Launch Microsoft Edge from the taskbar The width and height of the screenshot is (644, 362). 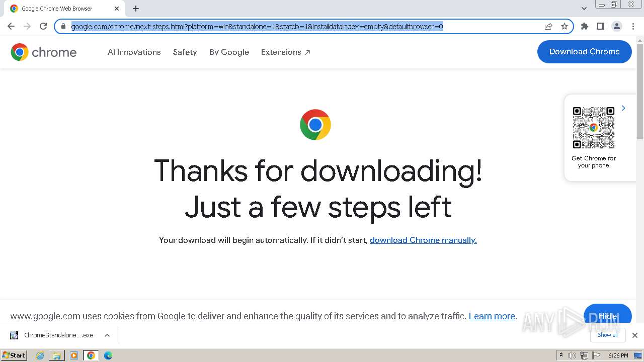pos(108,355)
